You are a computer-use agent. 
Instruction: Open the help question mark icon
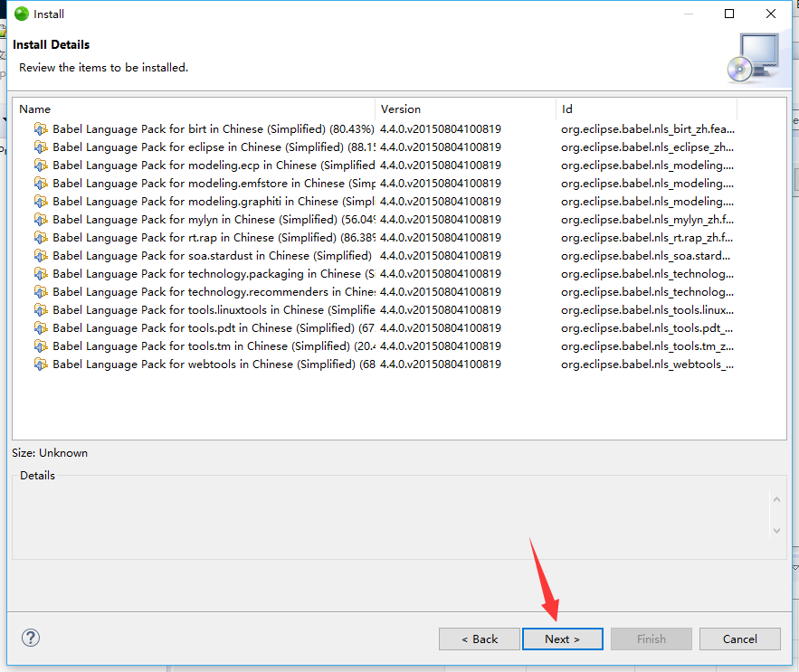pos(31,638)
